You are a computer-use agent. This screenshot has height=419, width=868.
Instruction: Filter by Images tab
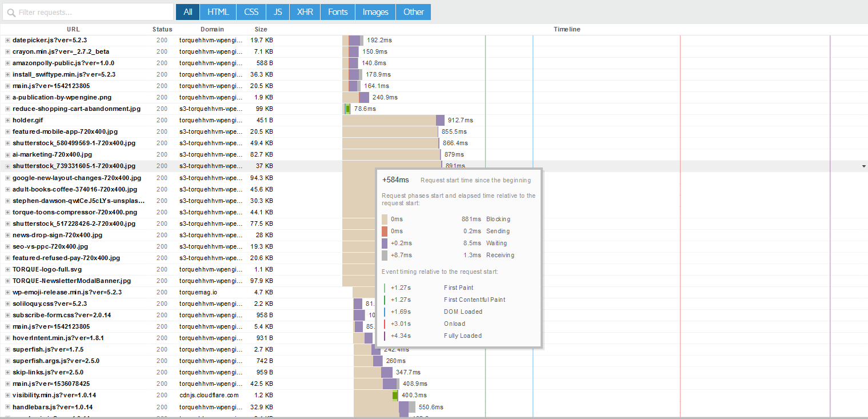[375, 12]
